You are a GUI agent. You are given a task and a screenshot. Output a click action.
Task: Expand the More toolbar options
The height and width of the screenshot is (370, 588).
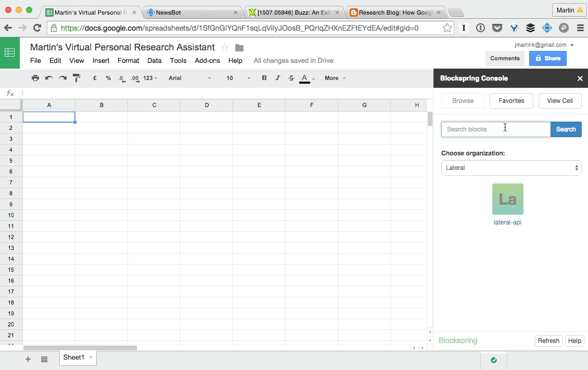[335, 78]
